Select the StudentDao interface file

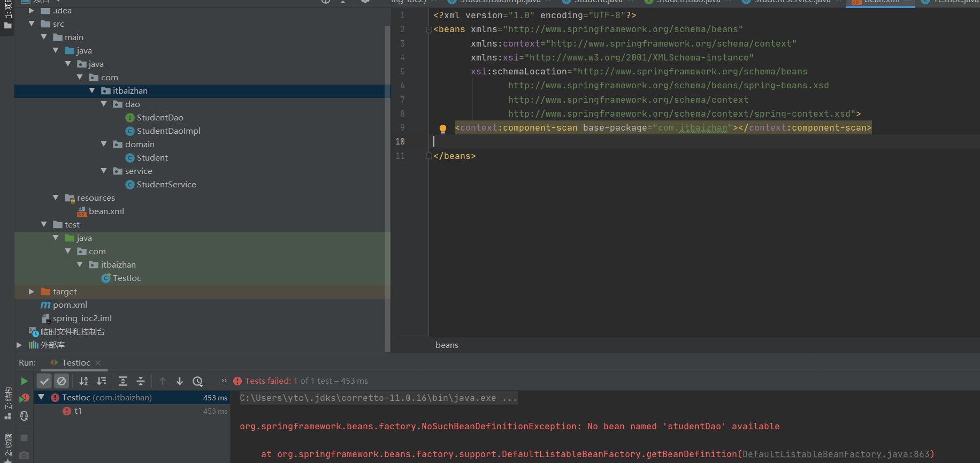tap(160, 118)
